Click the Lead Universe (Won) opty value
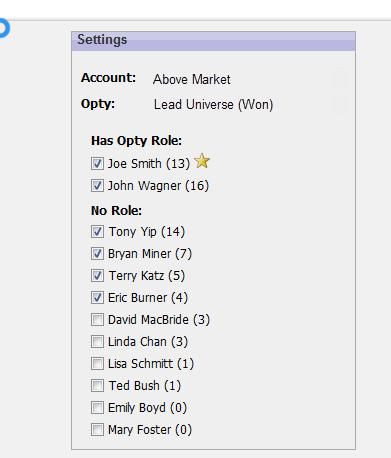Image resolution: width=391 pixels, height=458 pixels. pos(213,105)
